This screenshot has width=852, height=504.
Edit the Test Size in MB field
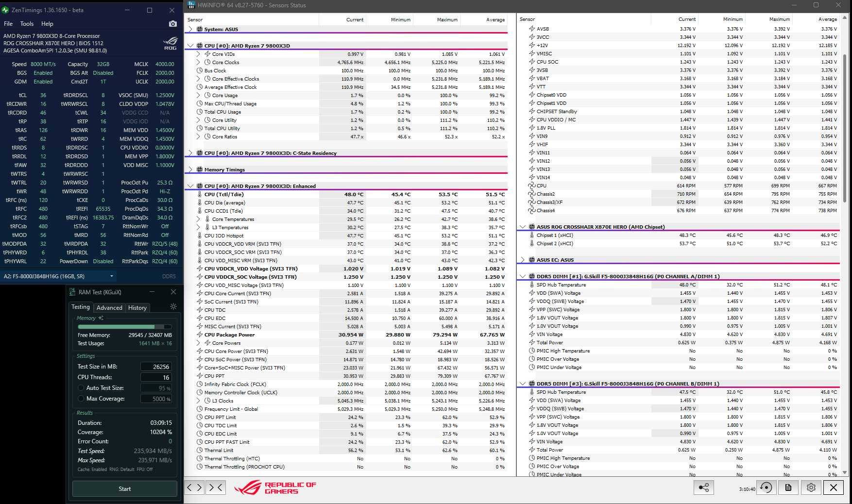click(x=156, y=367)
